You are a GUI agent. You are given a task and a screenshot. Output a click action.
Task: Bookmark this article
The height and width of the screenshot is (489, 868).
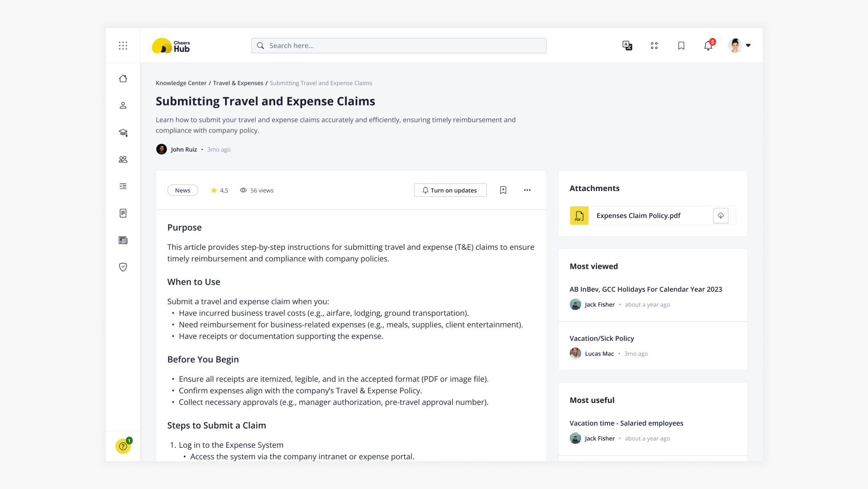503,190
